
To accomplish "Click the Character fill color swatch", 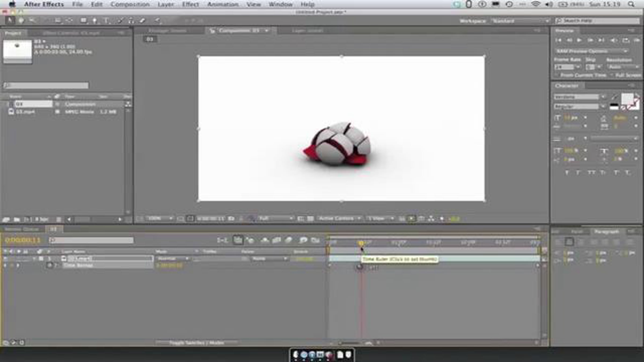I will pos(627,99).
